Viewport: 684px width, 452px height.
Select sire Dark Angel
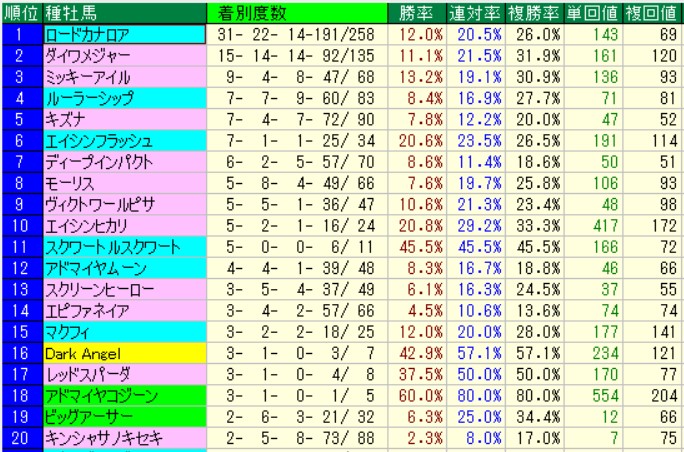pos(125,353)
